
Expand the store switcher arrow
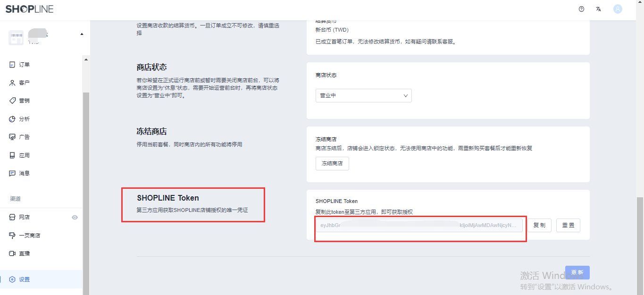point(82,34)
